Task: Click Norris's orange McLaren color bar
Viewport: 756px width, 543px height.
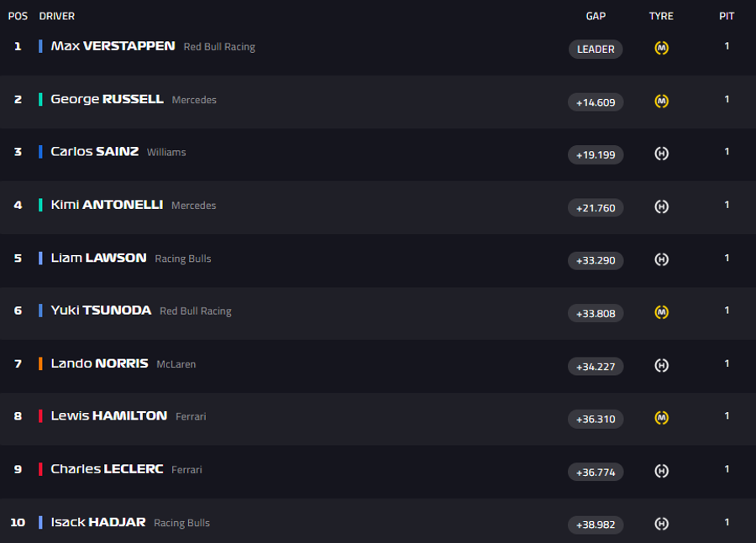Action: (x=40, y=363)
